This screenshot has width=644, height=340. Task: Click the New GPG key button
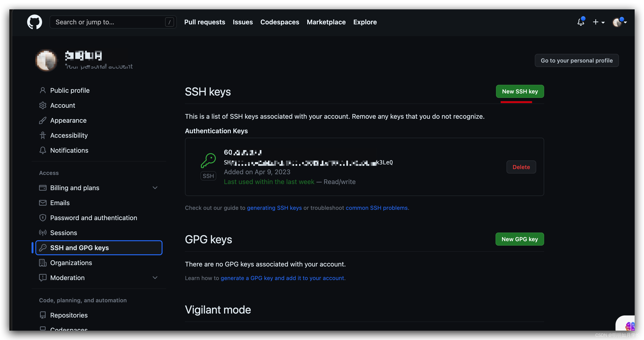(x=520, y=239)
